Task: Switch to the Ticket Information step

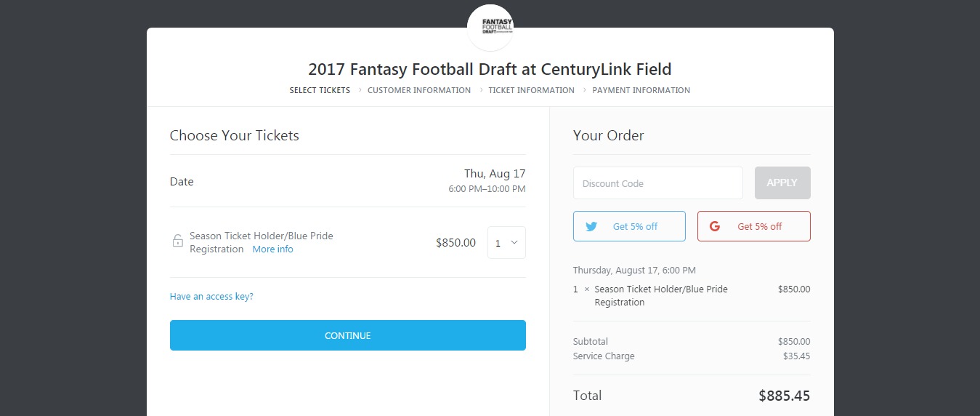Action: [x=531, y=90]
